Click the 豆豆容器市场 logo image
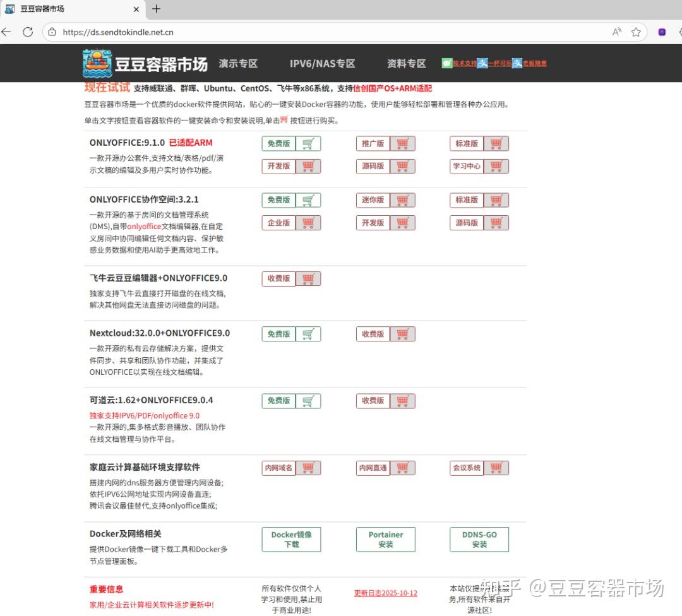This screenshot has height=616, width=682. pos(97,64)
